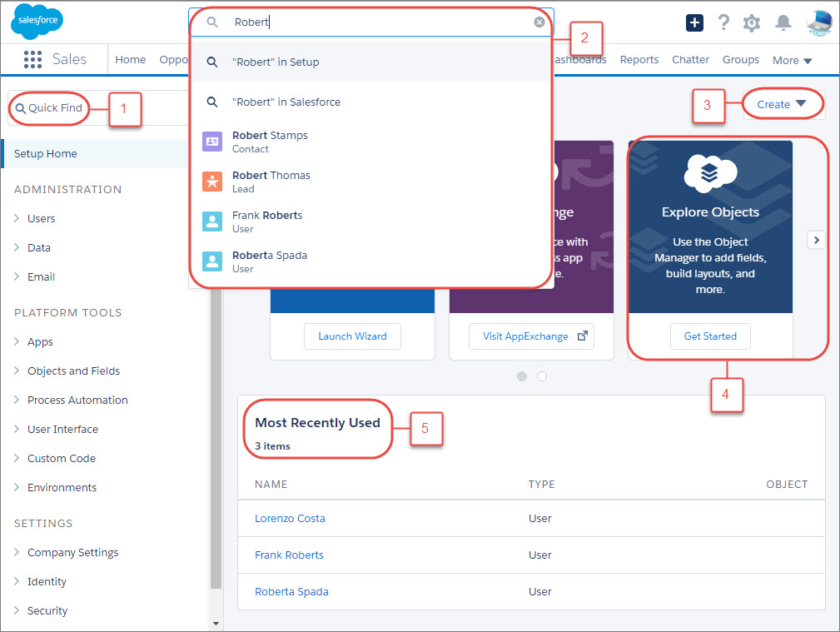Expand the Apps tree node

16,341
